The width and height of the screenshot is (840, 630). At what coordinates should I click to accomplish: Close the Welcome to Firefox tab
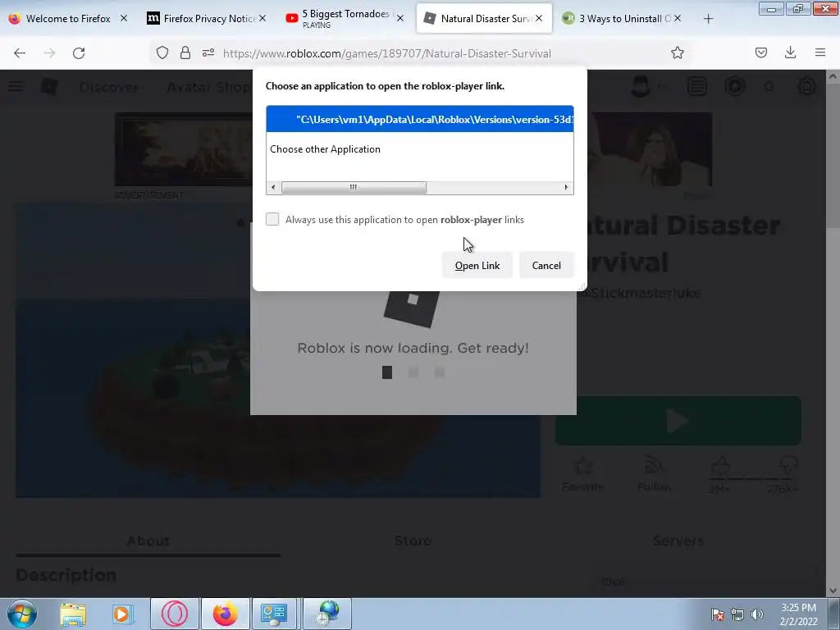(124, 18)
